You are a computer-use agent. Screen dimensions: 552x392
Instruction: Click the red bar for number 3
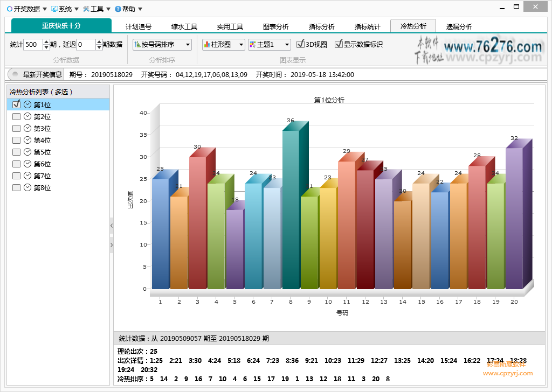click(197, 223)
